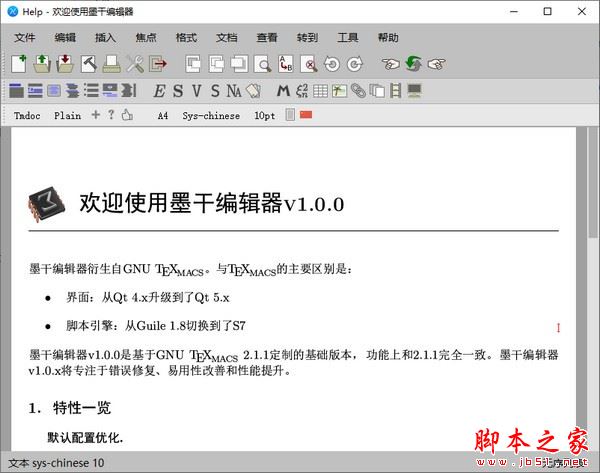The image size is (600, 473).
Task: Open Replace using the A-to-B icon
Action: click(286, 64)
